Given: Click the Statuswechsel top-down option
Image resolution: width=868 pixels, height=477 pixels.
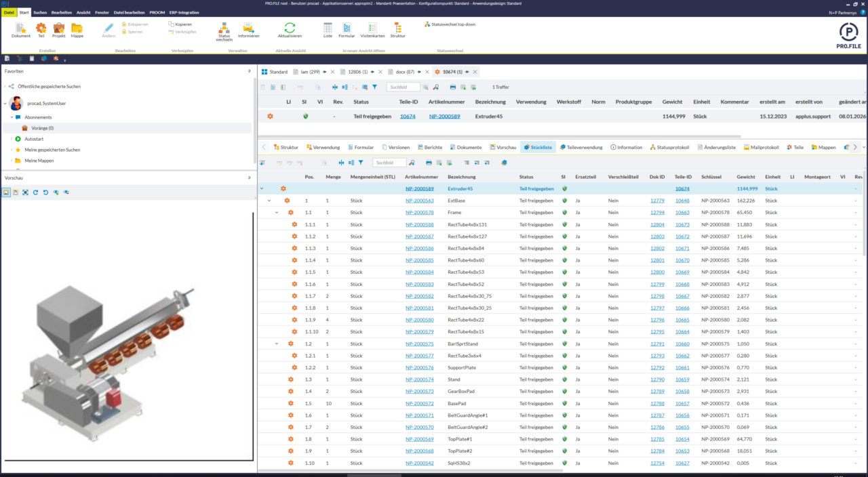Looking at the screenshot, I should click(450, 24).
